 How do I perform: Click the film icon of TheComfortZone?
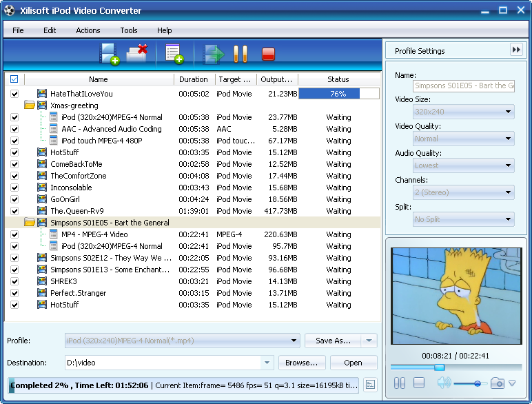(42, 176)
